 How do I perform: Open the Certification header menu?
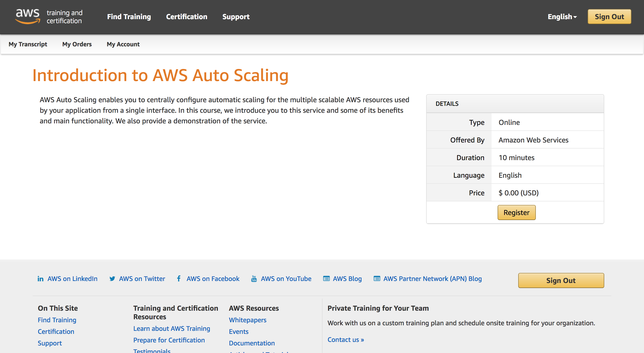(x=186, y=17)
